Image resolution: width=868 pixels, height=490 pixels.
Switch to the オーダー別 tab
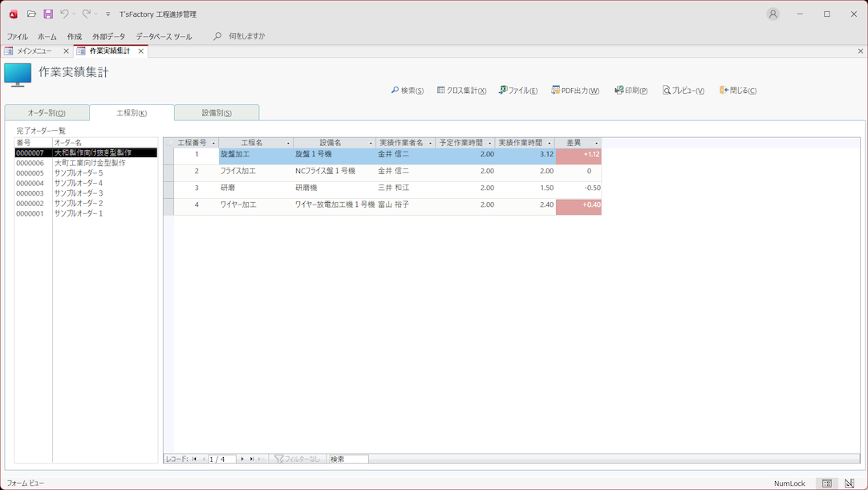[47, 113]
